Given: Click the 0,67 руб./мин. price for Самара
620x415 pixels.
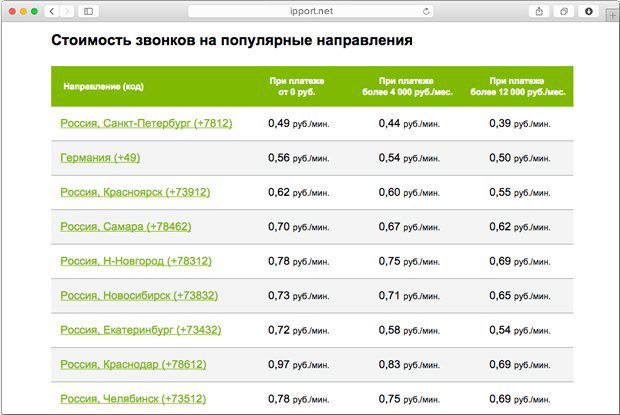Looking at the screenshot, I should (409, 226).
